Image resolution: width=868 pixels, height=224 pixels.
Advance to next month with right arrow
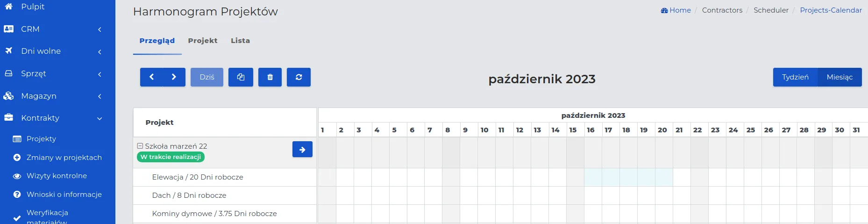[174, 77]
